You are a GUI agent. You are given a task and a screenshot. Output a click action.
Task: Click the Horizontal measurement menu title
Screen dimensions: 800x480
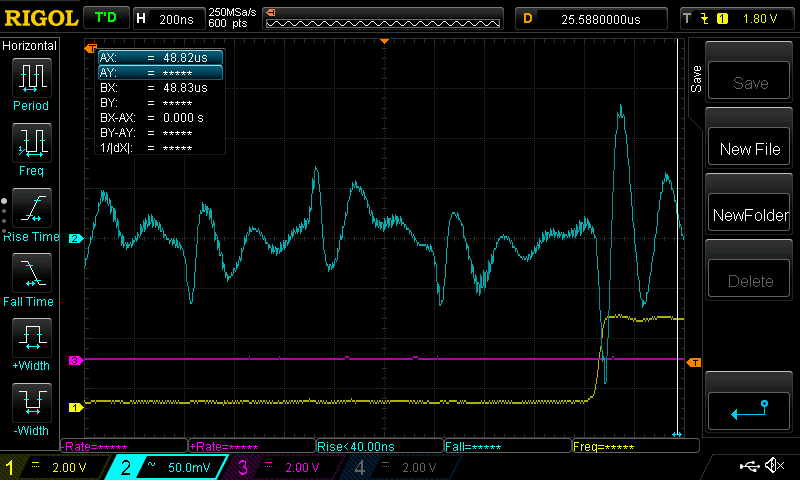30,46
